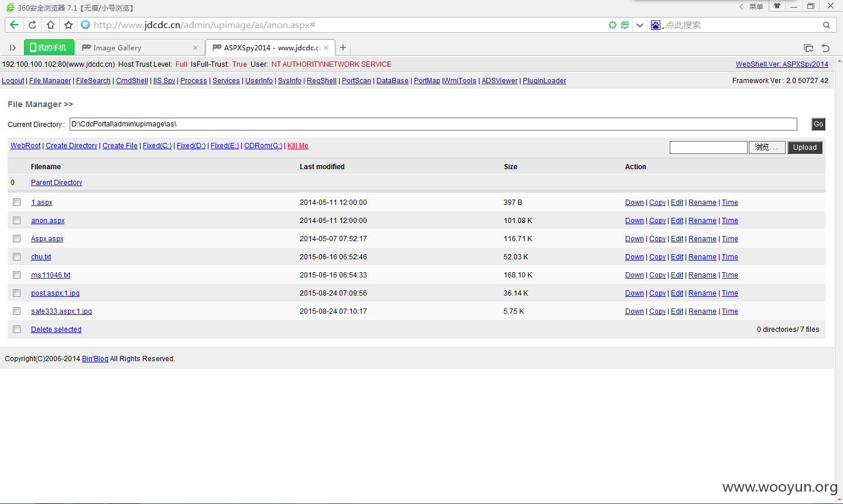Open the anon.aspx file link
The image size is (843, 504).
click(x=48, y=221)
